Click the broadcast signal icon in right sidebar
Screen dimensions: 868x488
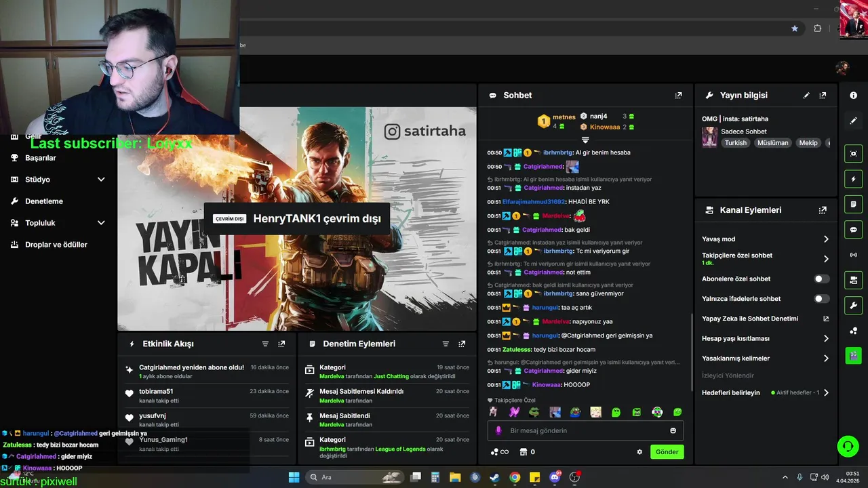[853, 255]
